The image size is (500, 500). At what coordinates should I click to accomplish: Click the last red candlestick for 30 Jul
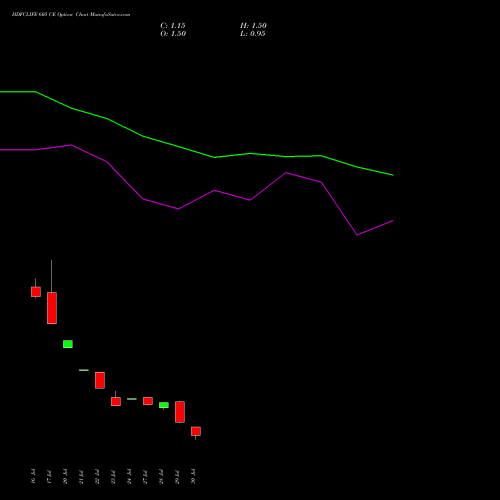pos(196,431)
